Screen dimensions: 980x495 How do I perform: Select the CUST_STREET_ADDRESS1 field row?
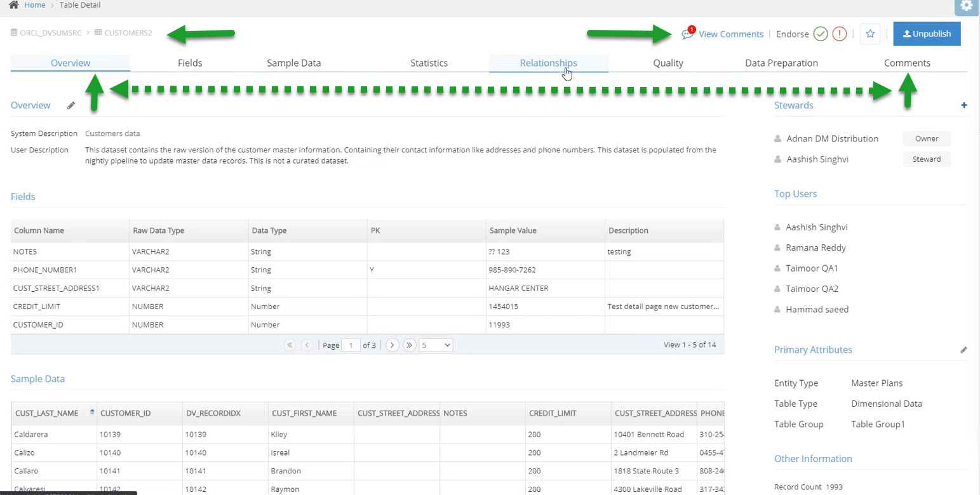point(367,288)
